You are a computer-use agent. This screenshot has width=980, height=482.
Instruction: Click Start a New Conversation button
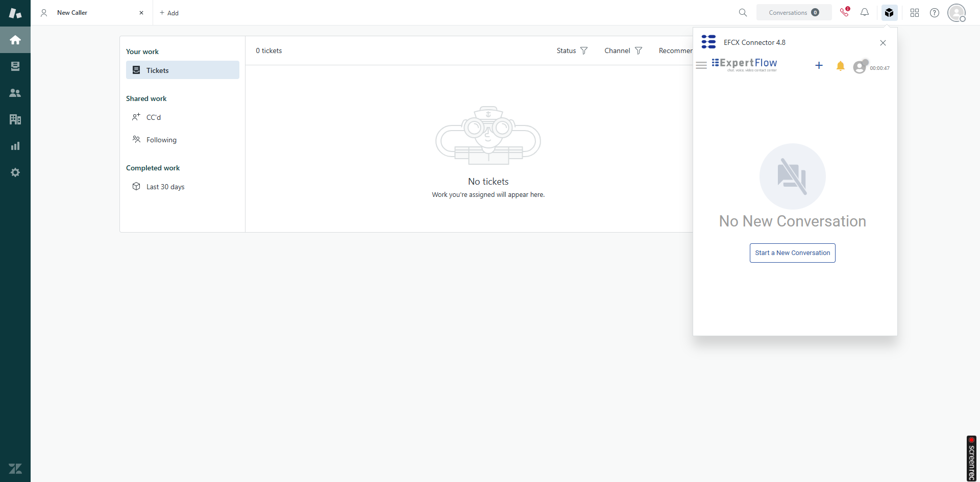click(792, 253)
